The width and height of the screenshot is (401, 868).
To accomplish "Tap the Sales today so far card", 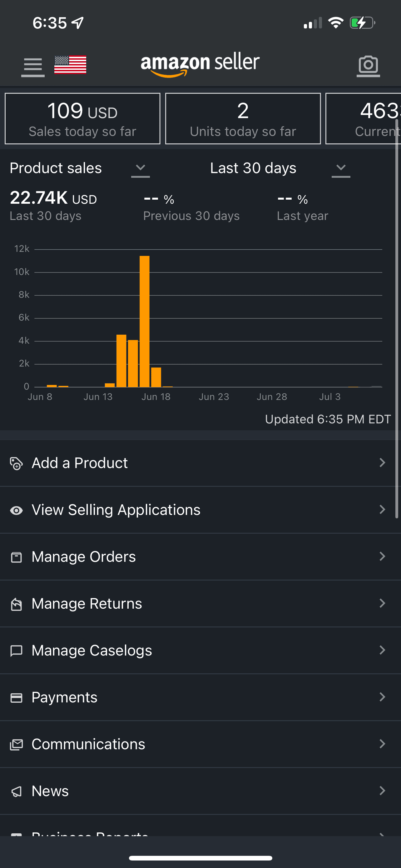I will pos(82,119).
